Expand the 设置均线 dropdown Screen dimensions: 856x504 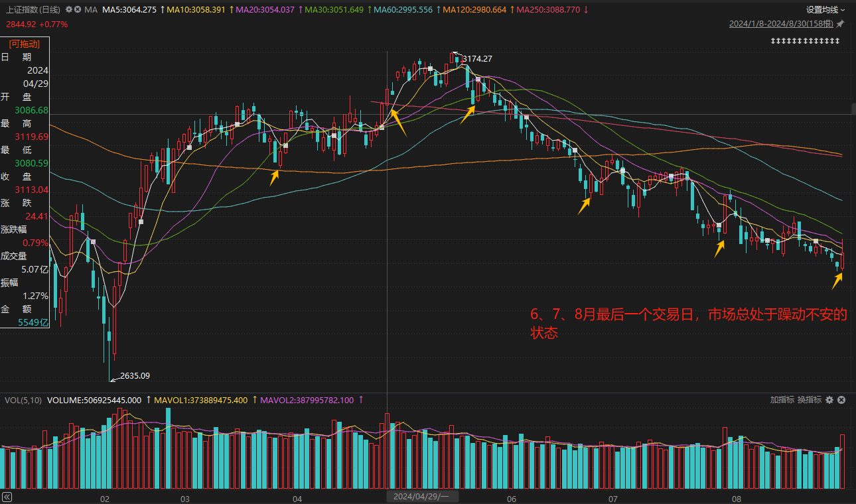click(825, 10)
